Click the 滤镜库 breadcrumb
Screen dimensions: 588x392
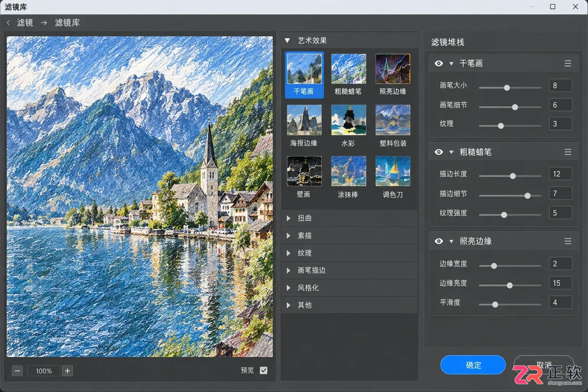67,23
